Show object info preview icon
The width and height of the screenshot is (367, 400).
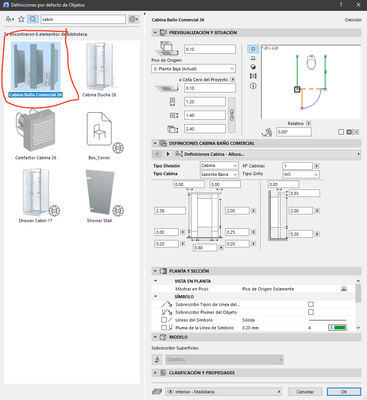click(x=253, y=86)
